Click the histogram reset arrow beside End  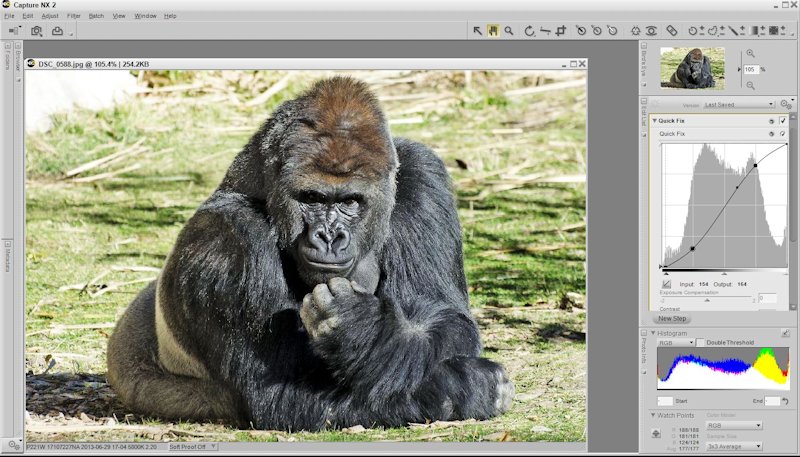tap(786, 401)
